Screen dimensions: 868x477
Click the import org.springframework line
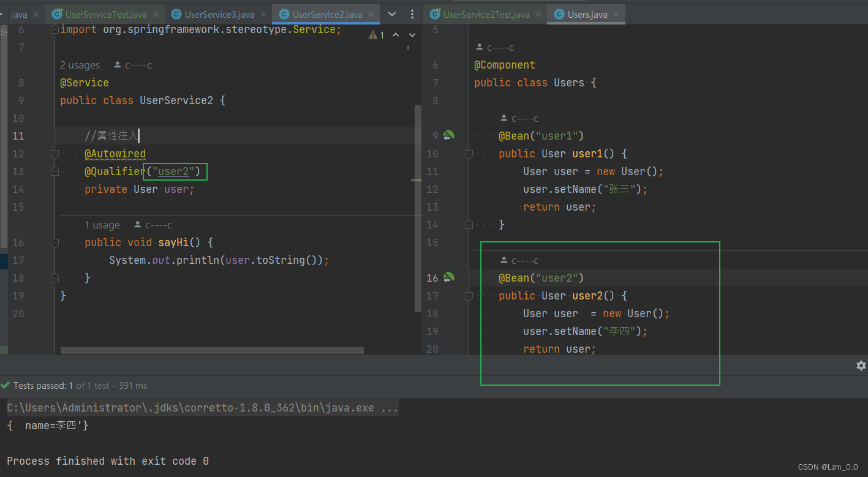point(201,29)
